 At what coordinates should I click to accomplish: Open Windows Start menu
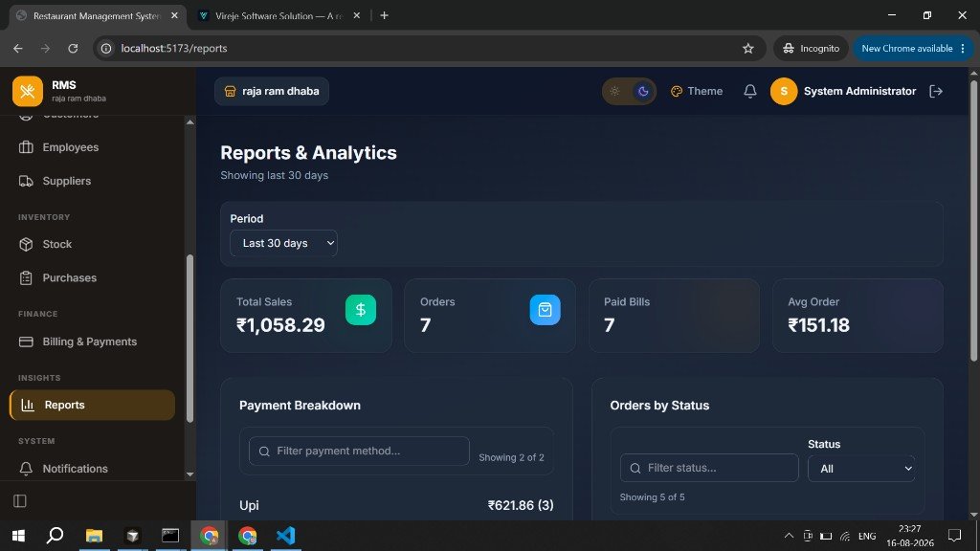[18, 536]
